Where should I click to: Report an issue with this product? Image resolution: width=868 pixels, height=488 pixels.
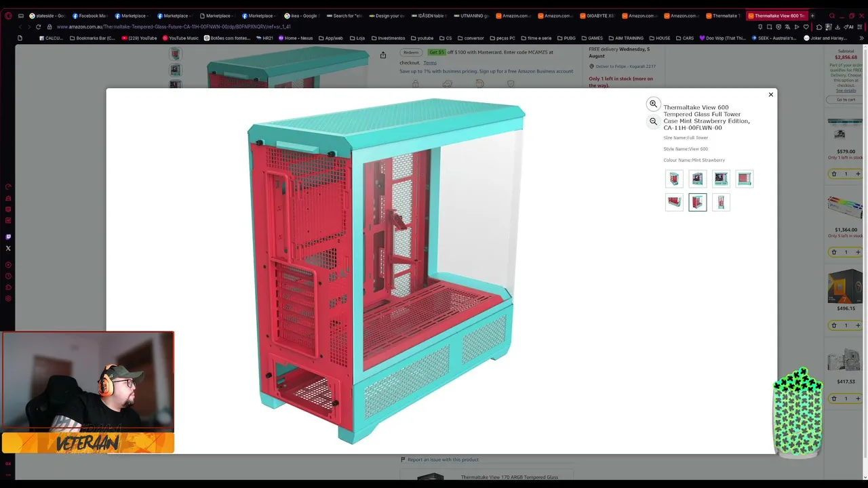[x=439, y=460]
